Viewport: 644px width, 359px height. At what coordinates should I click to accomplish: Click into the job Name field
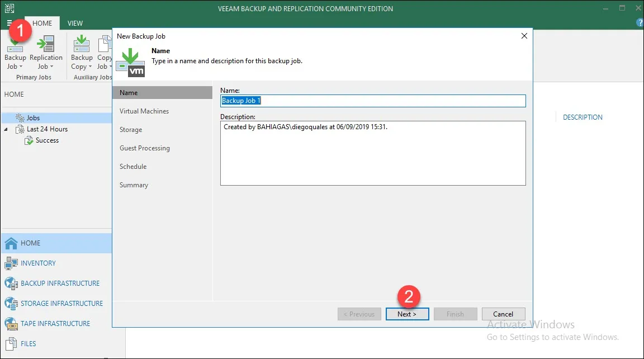pyautogui.click(x=373, y=101)
